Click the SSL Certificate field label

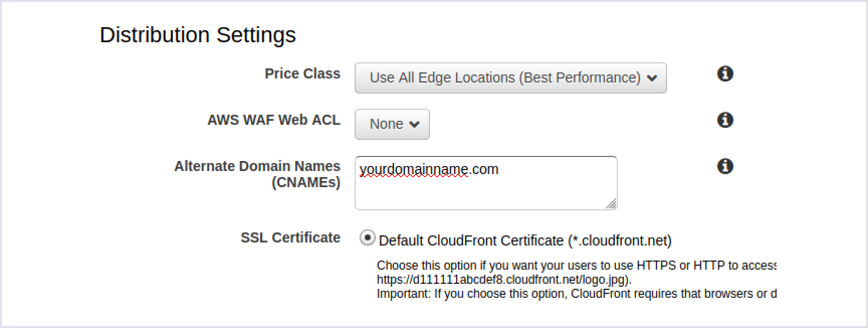[290, 237]
